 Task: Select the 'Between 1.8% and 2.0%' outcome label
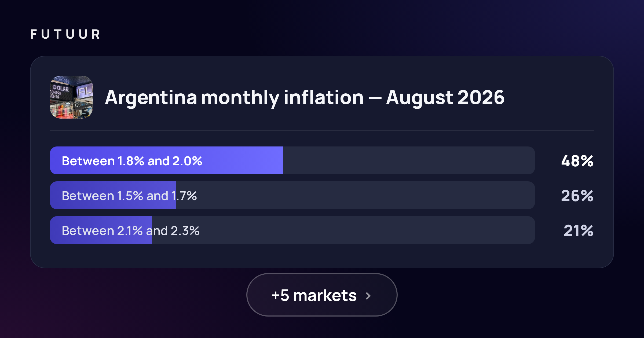(132, 161)
